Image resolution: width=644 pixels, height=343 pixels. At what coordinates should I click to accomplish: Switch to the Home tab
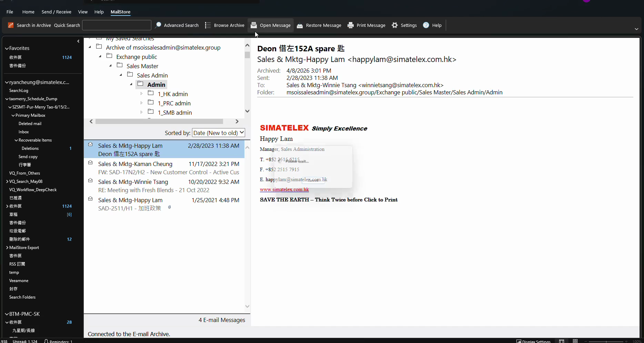tap(28, 12)
